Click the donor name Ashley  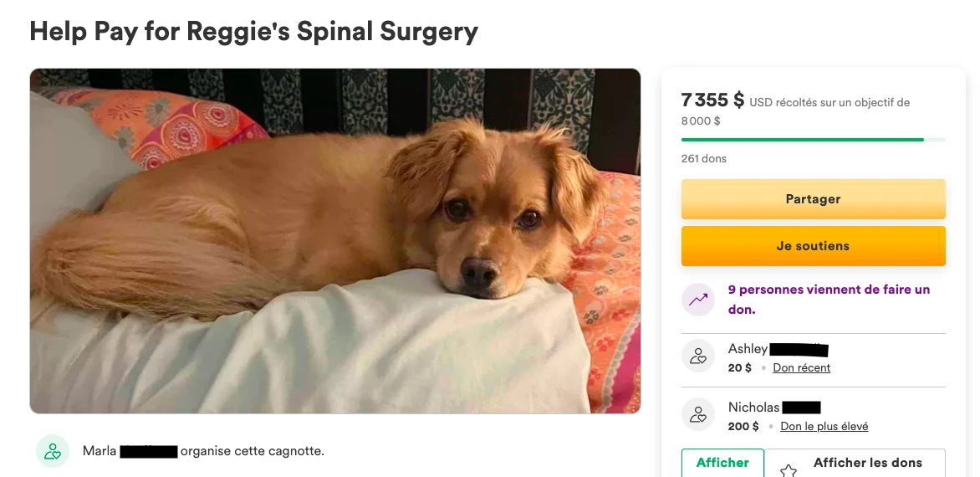click(x=748, y=349)
